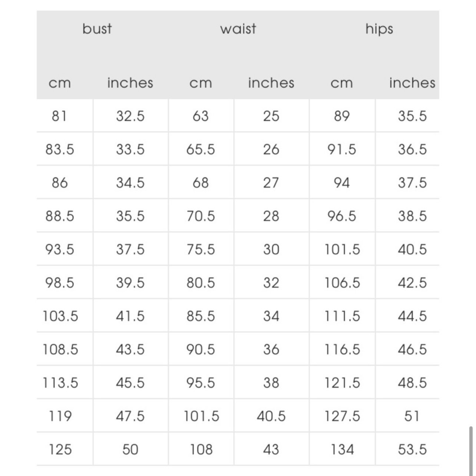
Task: Click the hips column header
Action: [379, 29]
